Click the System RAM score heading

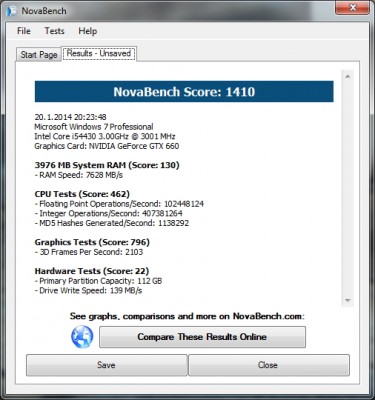(x=107, y=165)
